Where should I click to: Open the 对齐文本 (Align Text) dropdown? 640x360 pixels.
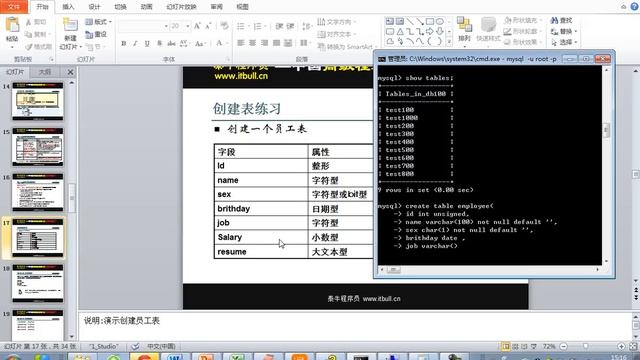point(337,34)
